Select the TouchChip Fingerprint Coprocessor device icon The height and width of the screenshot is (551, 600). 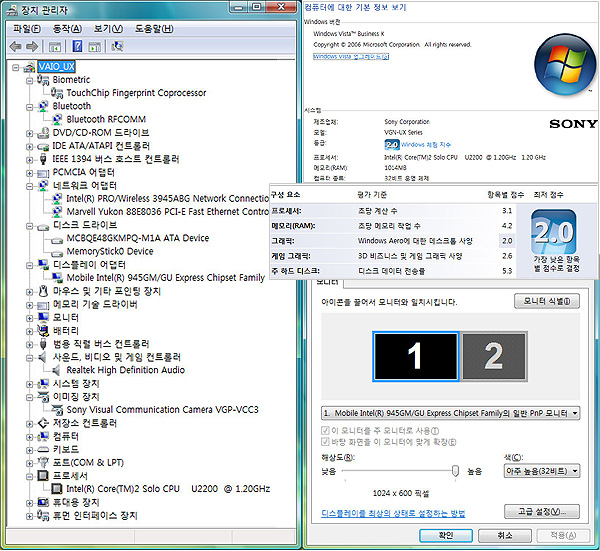pos(57,93)
